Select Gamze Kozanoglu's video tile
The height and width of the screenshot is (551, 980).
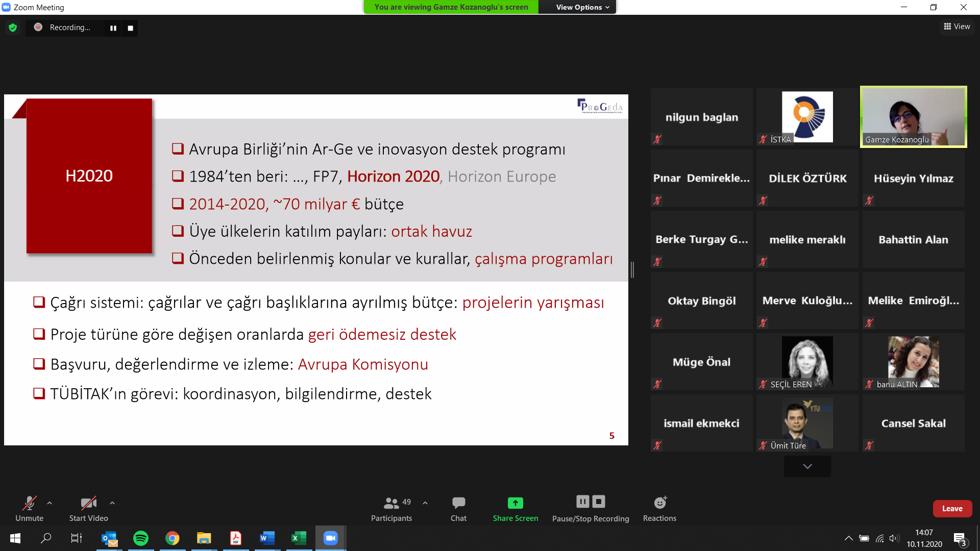pyautogui.click(x=914, y=117)
